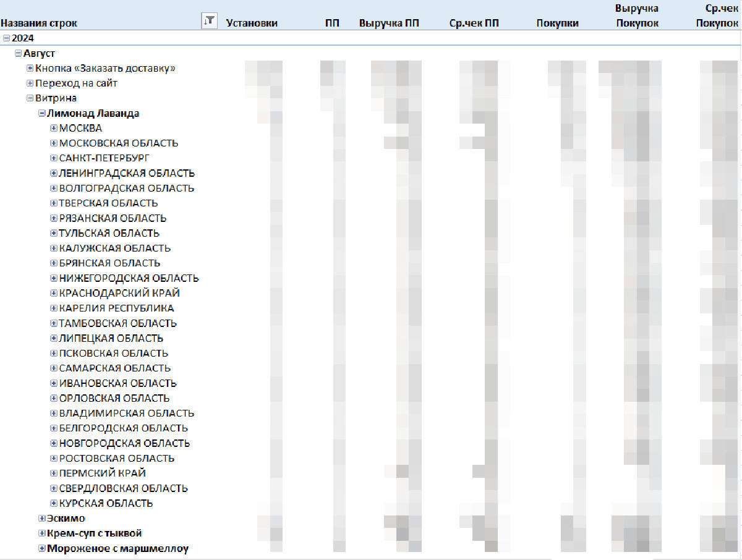The width and height of the screenshot is (742, 560).
Task: Select the Покупки column header
Action: click(x=557, y=23)
